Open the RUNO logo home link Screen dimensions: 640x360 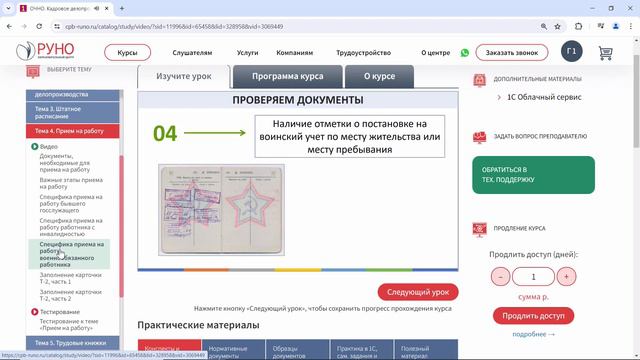45,51
